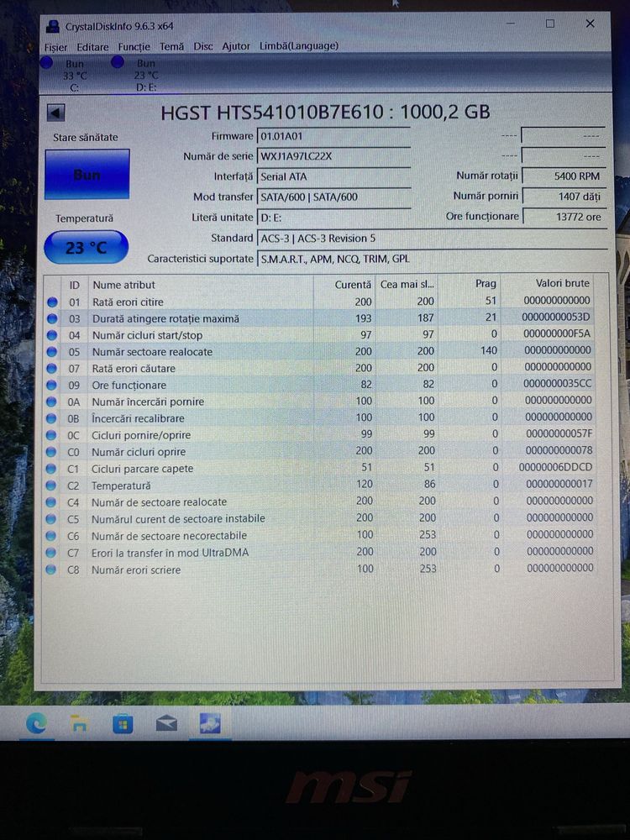This screenshot has width=630, height=840.
Task: Click the Prag value 140
Action: click(x=489, y=350)
